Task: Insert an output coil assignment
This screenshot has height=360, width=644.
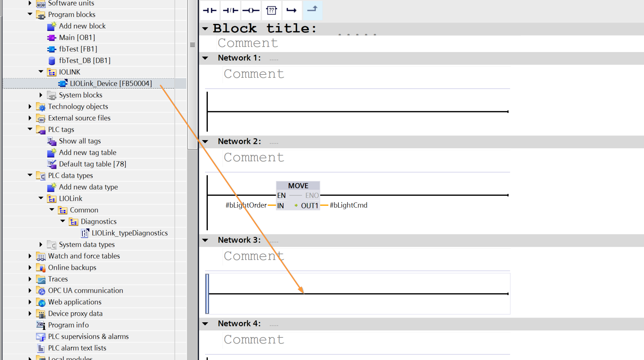Action: (x=251, y=10)
